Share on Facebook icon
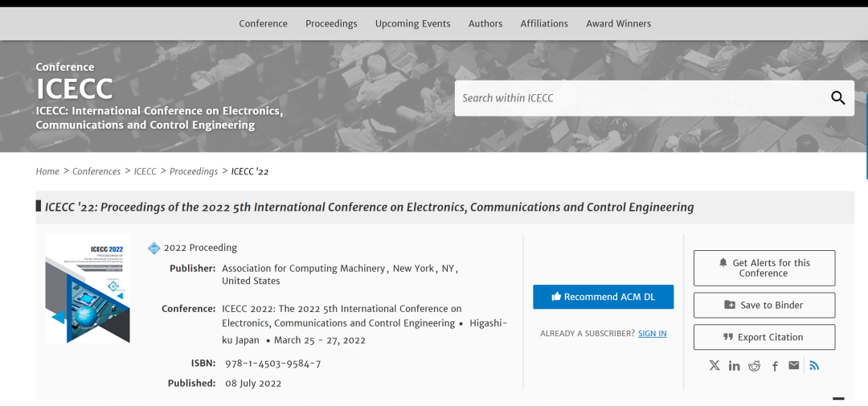Screen dimensions: 868x407 coord(775,366)
